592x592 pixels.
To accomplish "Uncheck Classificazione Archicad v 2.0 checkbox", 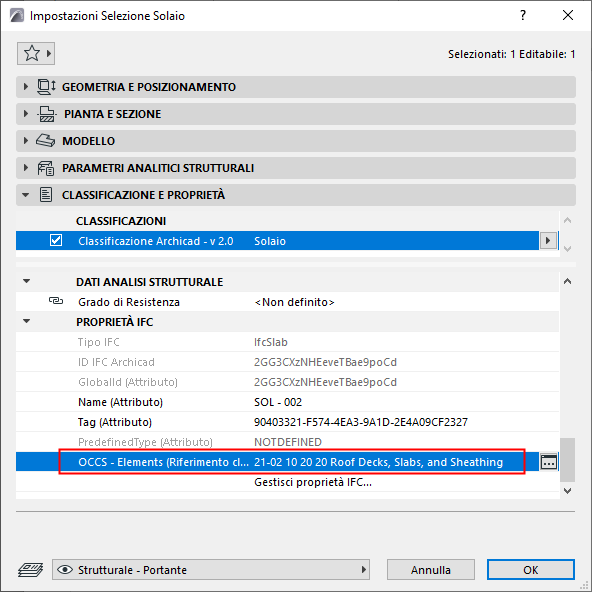I will pyautogui.click(x=56, y=240).
